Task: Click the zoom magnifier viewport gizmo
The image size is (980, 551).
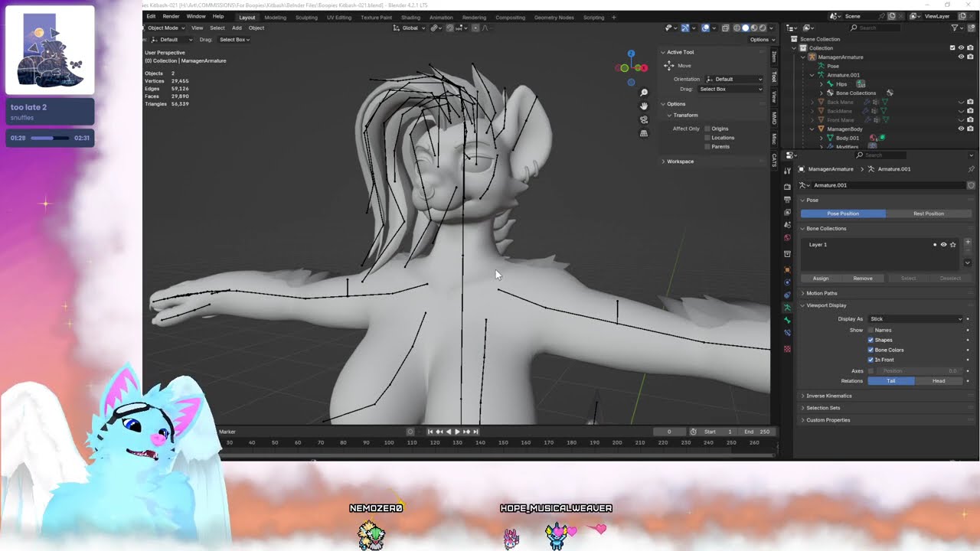Action: click(x=644, y=93)
